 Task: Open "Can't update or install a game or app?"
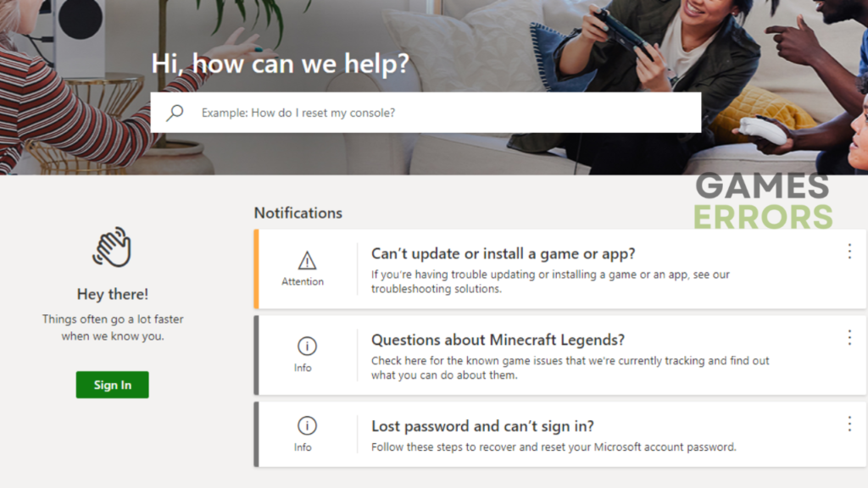point(503,253)
